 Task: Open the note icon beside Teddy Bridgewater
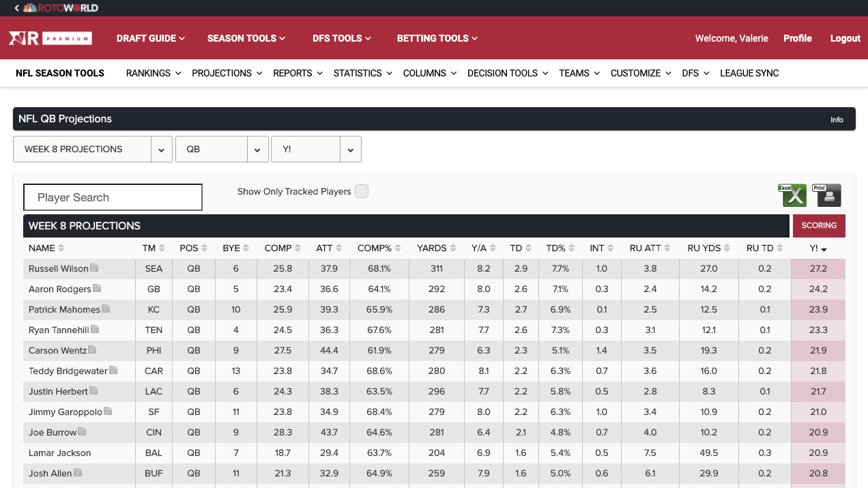(x=113, y=371)
